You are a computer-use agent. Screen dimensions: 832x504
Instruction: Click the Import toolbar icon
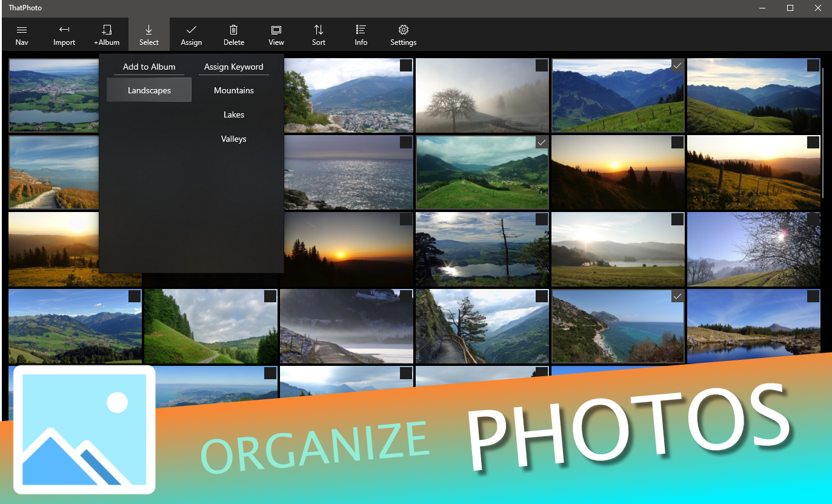pos(64,35)
